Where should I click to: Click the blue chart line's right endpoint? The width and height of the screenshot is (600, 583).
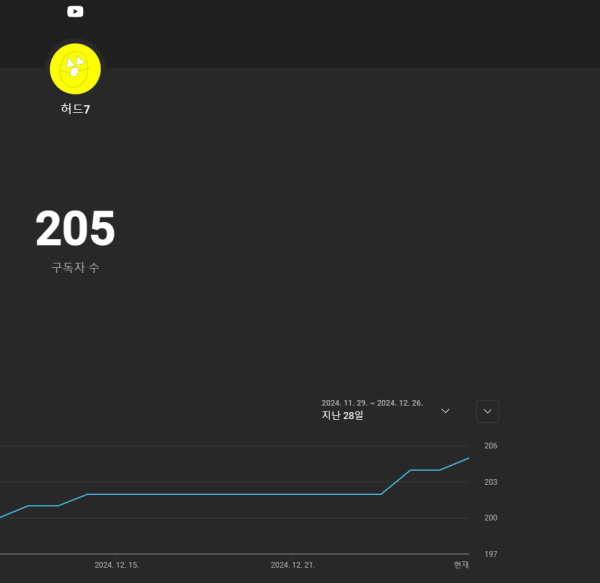pyautogui.click(x=468, y=458)
